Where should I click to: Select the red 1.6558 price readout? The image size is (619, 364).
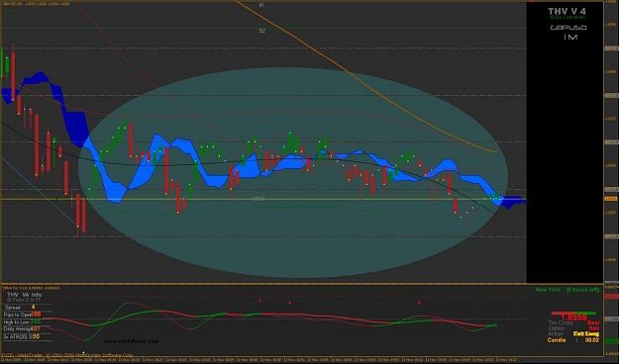pos(573,318)
